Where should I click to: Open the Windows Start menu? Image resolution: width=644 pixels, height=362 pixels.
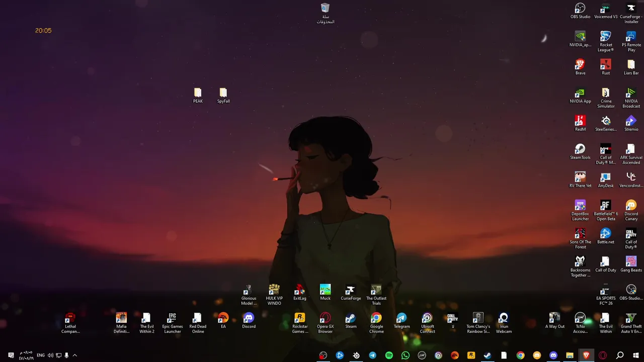(x=636, y=355)
